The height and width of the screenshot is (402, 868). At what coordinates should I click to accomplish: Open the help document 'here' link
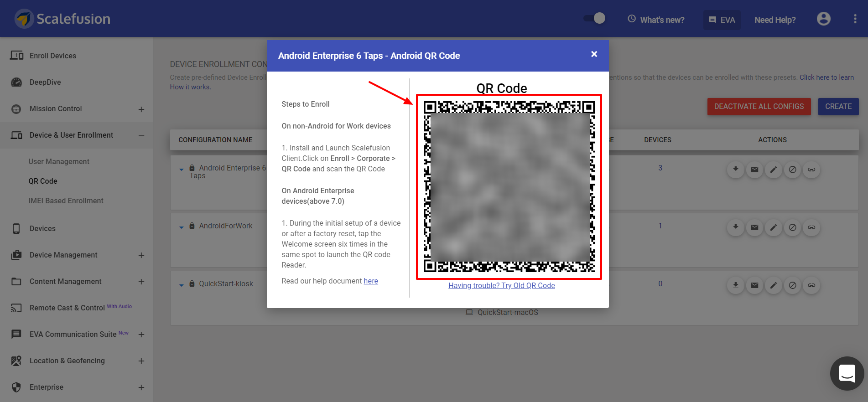click(x=371, y=281)
